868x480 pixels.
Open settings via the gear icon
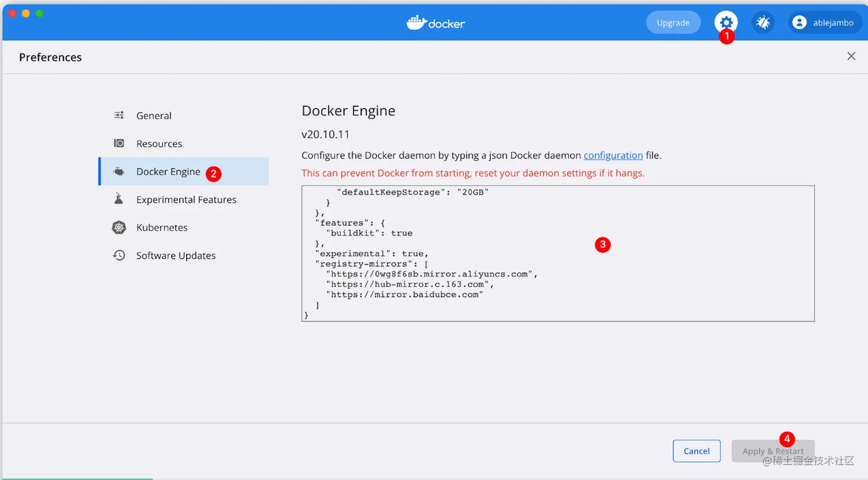point(726,22)
